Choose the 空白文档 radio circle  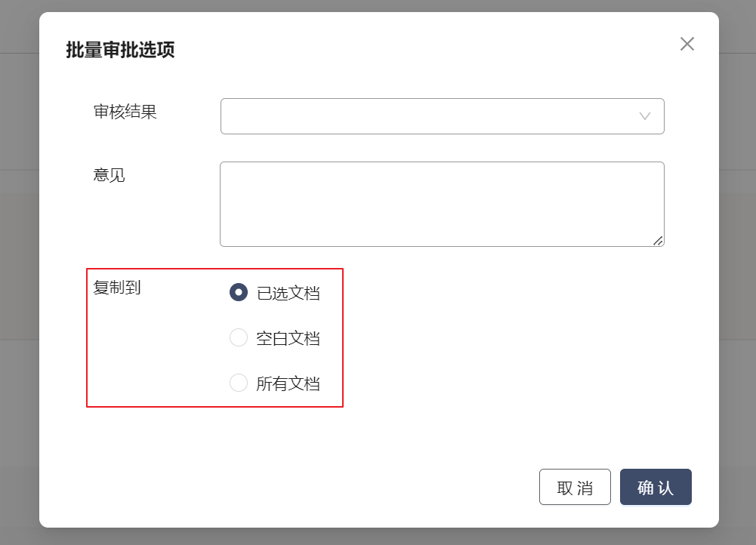[239, 337]
